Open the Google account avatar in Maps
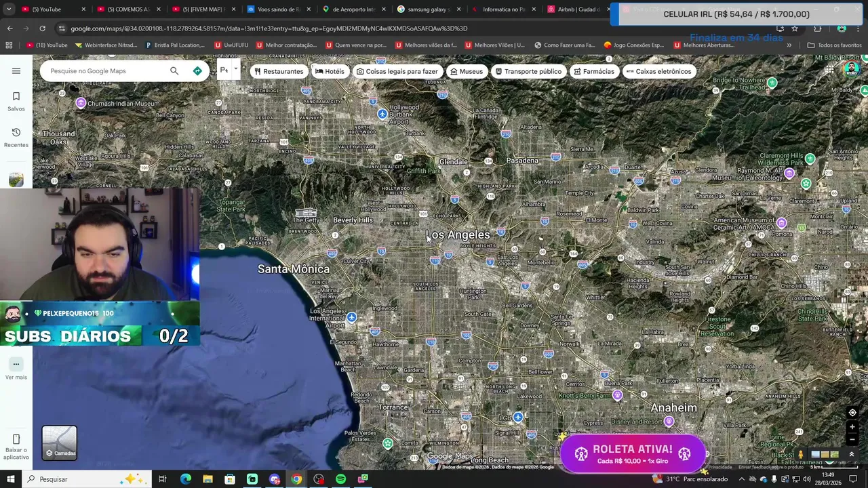Image resolution: width=868 pixels, height=488 pixels. 851,69
